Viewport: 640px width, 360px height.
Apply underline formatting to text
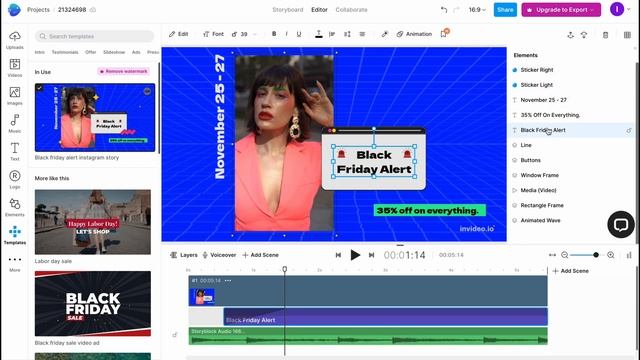click(x=299, y=34)
